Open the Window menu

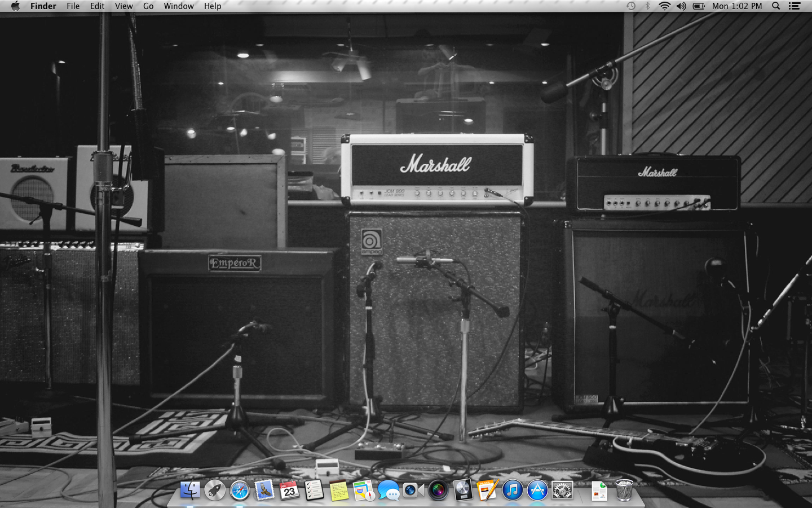179,6
